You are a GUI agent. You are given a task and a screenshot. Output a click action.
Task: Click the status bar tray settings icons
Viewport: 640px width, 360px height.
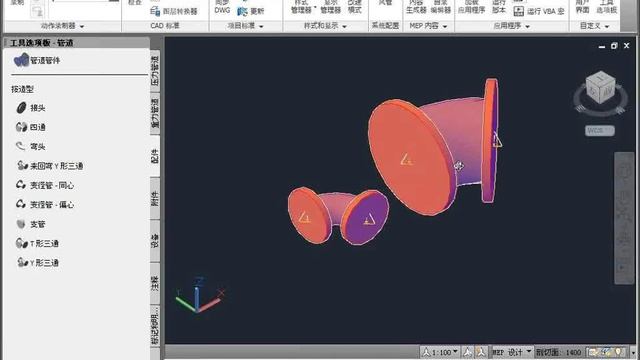coord(607,352)
